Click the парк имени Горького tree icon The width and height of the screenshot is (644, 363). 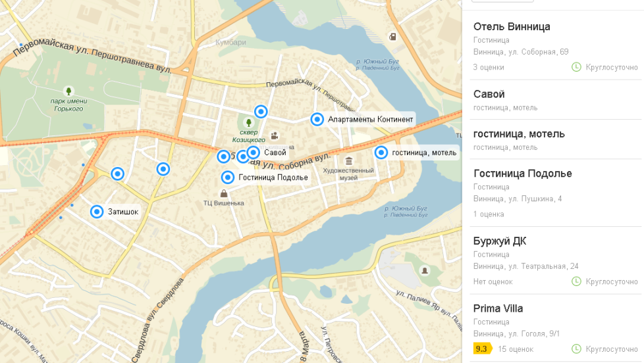(x=68, y=91)
